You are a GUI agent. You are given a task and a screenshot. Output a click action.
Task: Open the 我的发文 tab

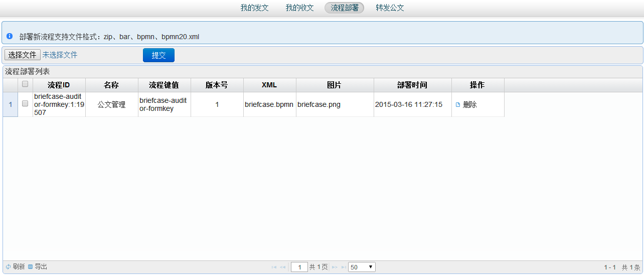(x=255, y=8)
